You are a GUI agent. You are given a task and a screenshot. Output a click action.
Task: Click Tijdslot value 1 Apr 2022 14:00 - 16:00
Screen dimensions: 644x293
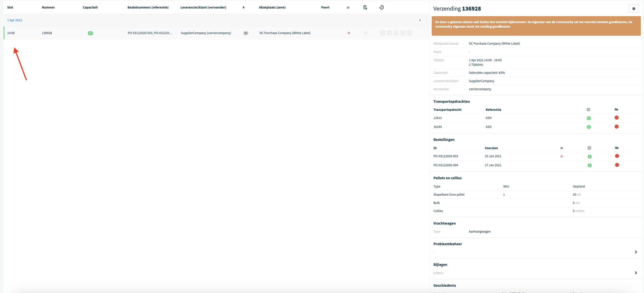coord(485,60)
